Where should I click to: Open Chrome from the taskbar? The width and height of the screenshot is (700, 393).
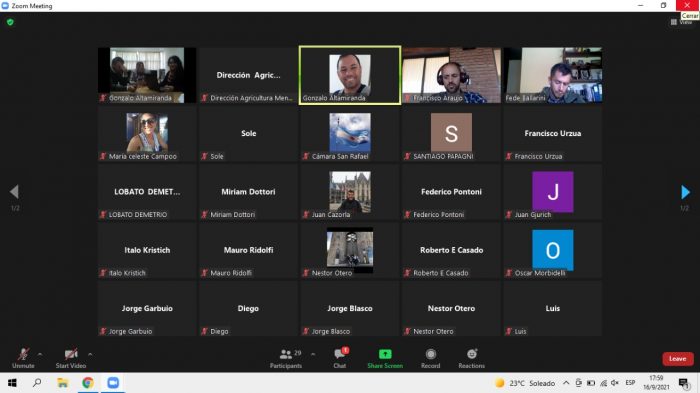click(88, 383)
